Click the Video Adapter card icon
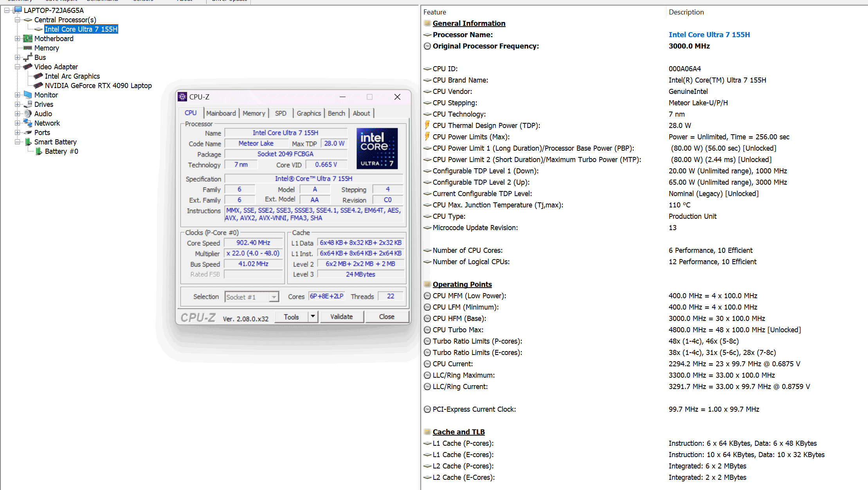Screen dimensions: 868x490 (x=28, y=67)
